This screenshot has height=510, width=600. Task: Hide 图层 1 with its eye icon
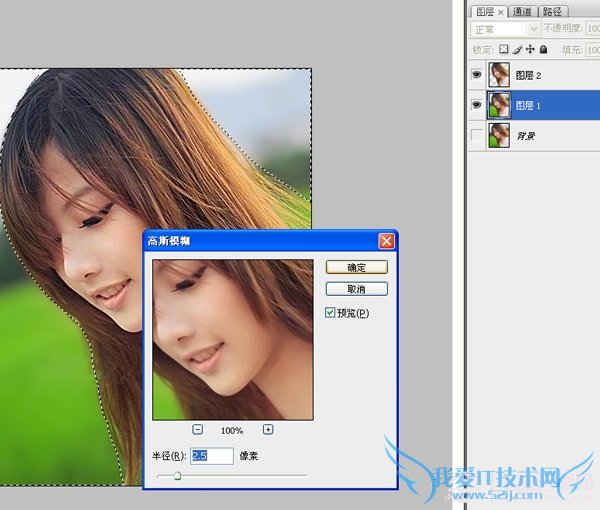[x=476, y=104]
